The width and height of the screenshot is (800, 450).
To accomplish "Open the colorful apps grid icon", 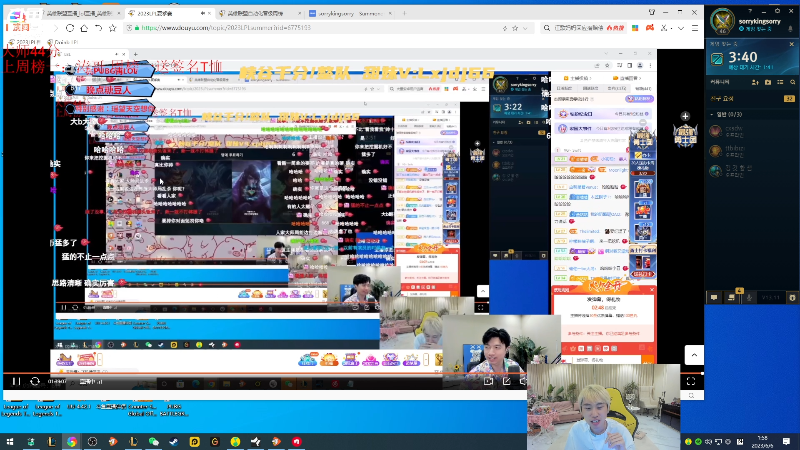I will (635, 28).
